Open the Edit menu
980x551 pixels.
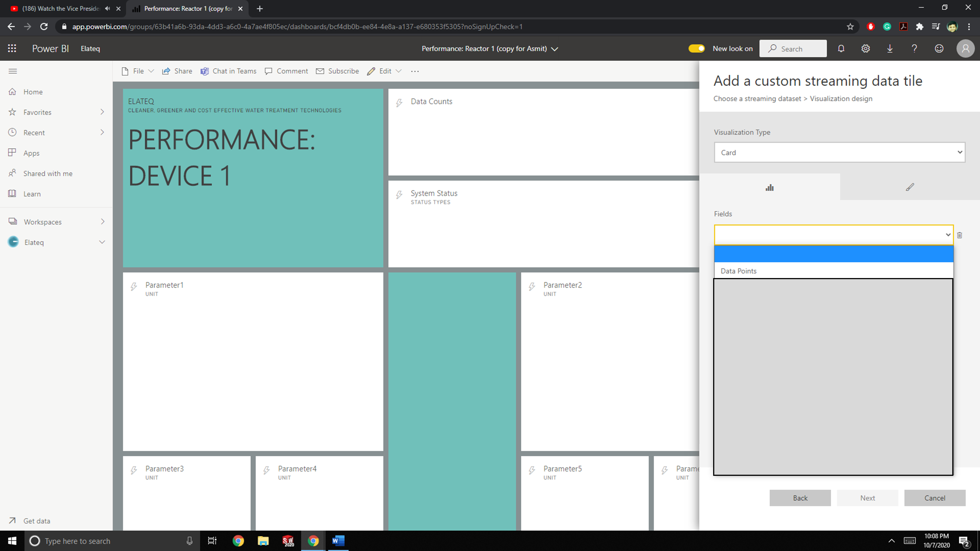pyautogui.click(x=384, y=71)
